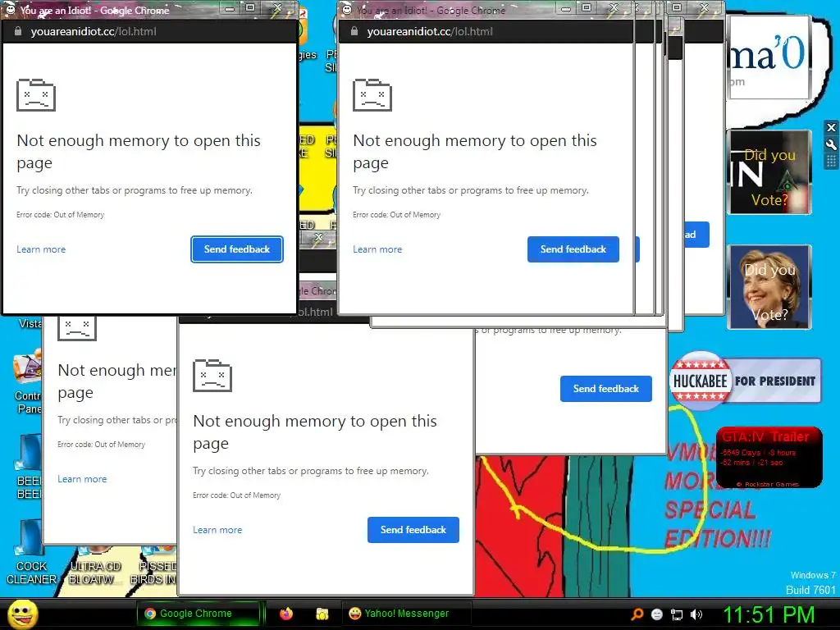840x630 pixels.
Task: Click Send feedback in the lower-middle window
Action: [x=413, y=530]
